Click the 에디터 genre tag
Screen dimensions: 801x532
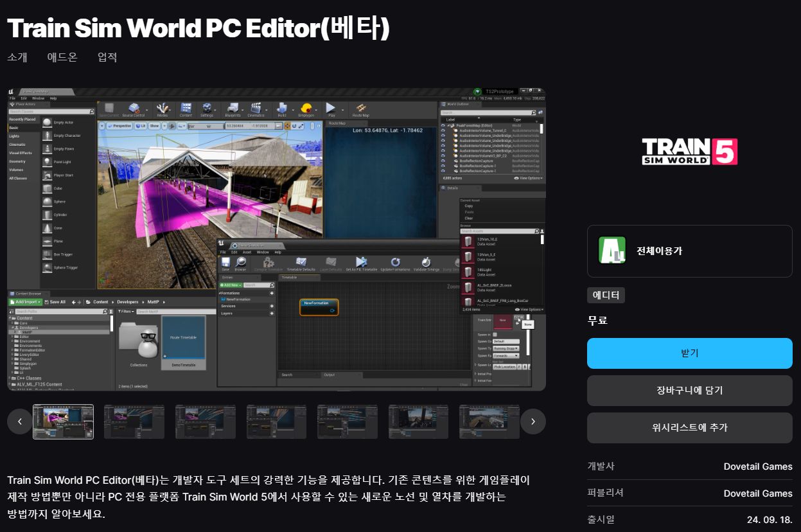click(x=606, y=296)
